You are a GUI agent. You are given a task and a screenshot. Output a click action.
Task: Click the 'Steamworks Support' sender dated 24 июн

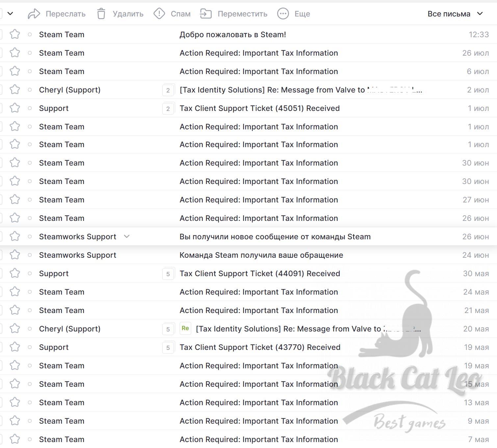(78, 255)
